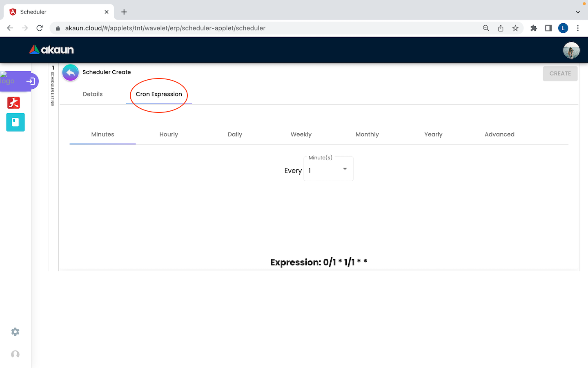Switch to the Advanced tab

(499, 135)
